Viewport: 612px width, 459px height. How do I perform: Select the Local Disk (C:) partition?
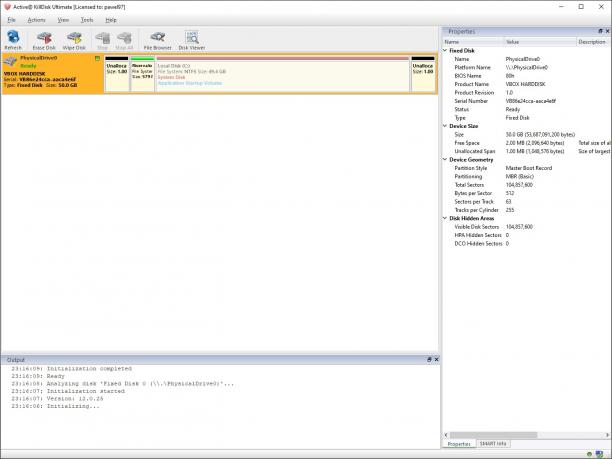283,74
